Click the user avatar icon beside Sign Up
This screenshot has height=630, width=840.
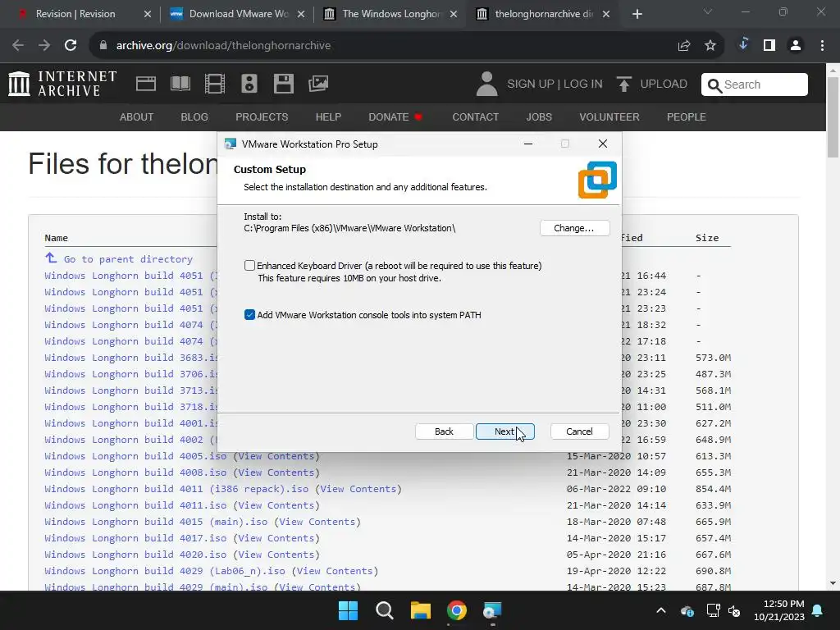(486, 84)
